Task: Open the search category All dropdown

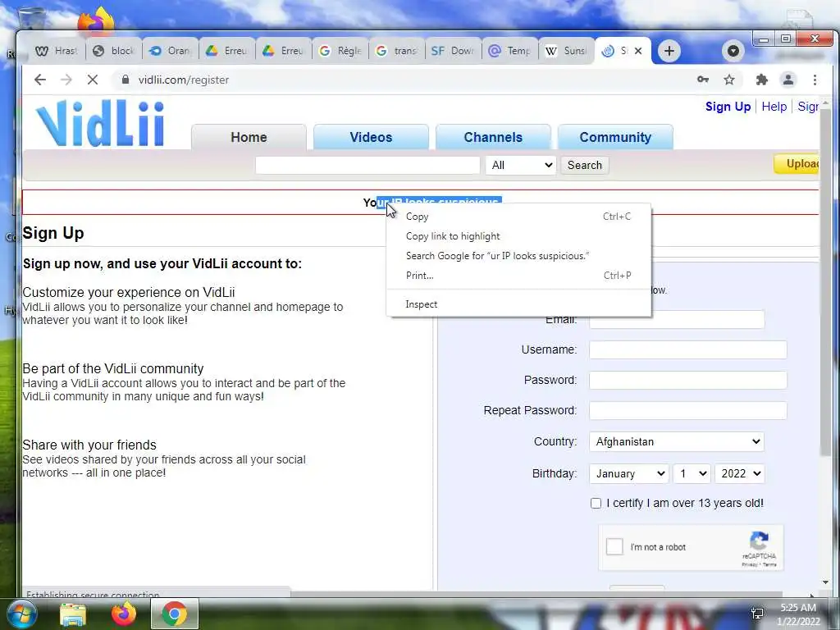Action: tap(521, 165)
